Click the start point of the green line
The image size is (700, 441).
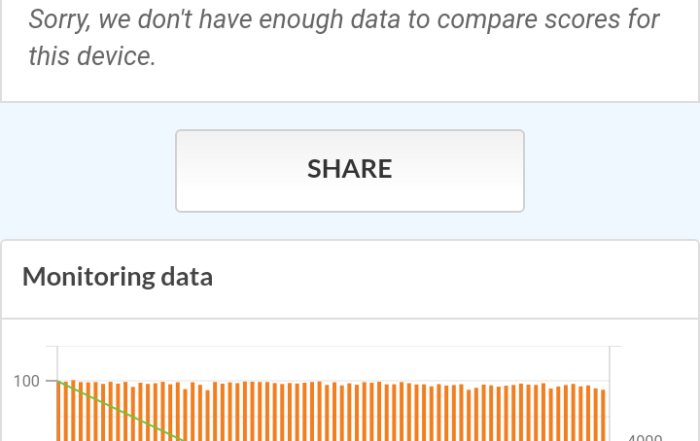point(59,381)
